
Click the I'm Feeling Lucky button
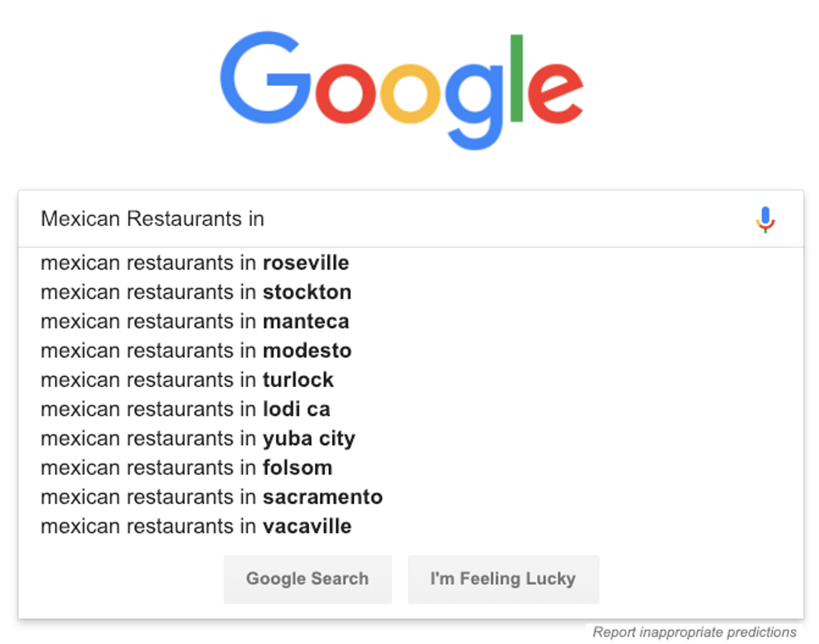tap(503, 579)
